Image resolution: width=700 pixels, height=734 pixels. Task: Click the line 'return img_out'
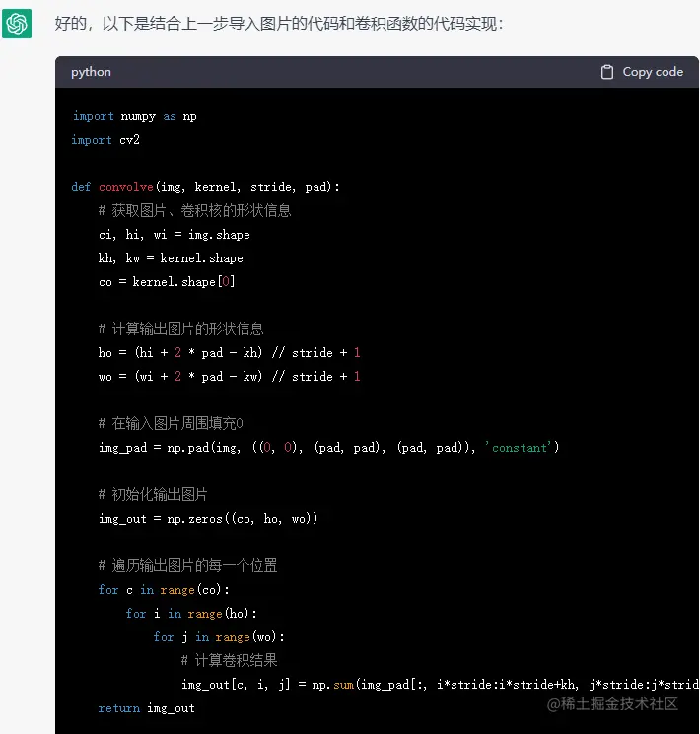[147, 708]
